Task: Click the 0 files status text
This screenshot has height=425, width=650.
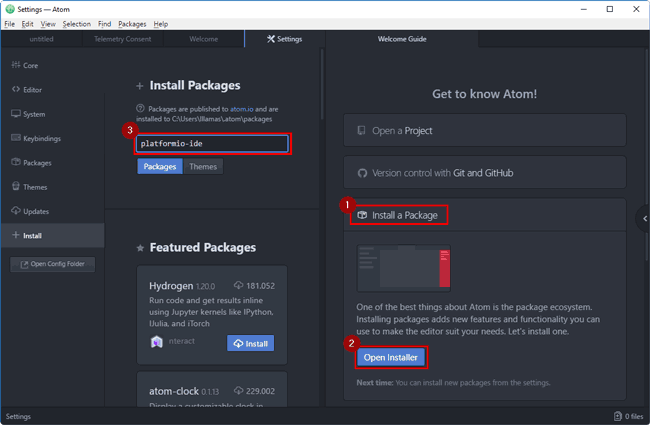Action: (x=634, y=416)
